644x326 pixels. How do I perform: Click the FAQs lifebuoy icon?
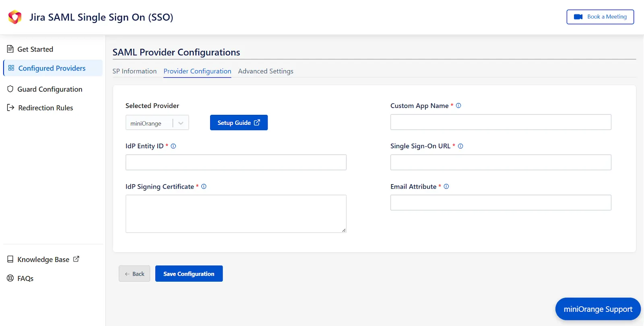click(x=10, y=278)
